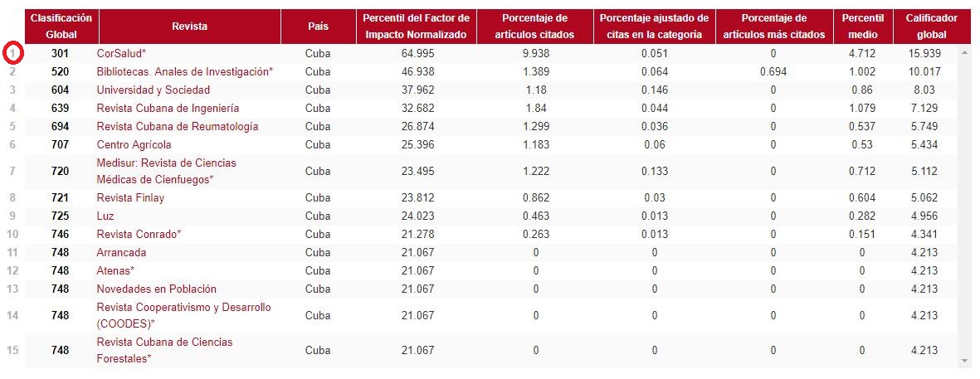Click the scrollbar up arrow

point(964,53)
